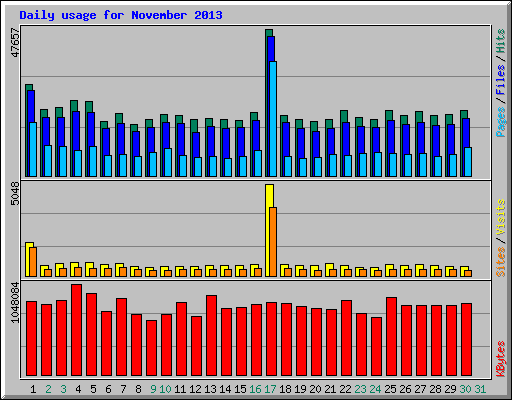Select day number 1 on the x-axis
Viewport: 512px width, 400px height.
pyautogui.click(x=33, y=389)
